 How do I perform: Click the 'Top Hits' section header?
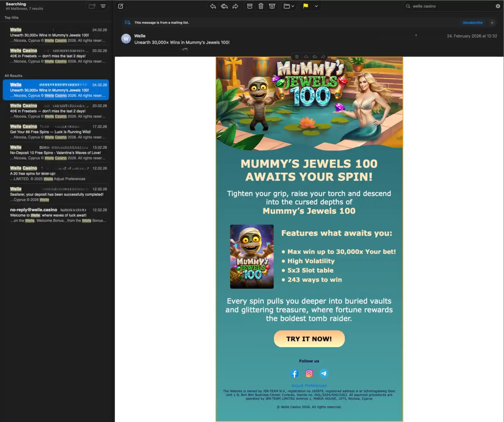[x=11, y=18]
